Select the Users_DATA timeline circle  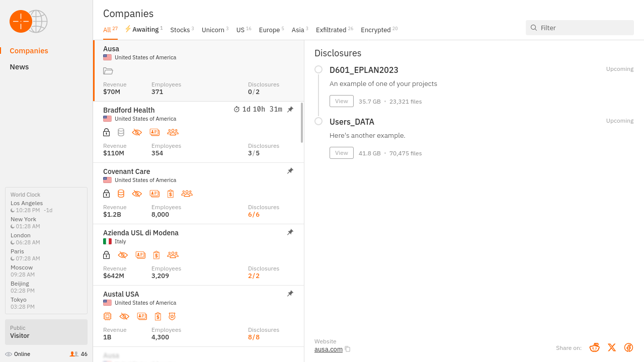(318, 121)
